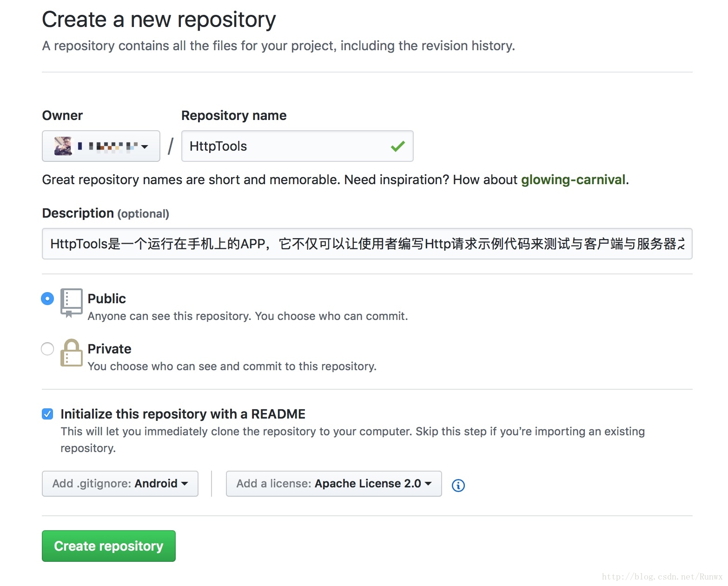Click the Create a new repository heading

pos(159,20)
